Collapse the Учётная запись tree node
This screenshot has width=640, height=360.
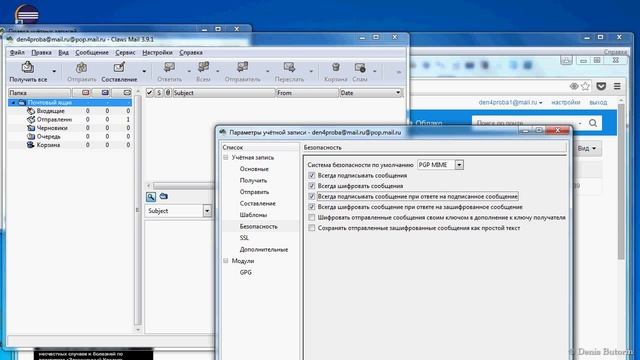[226, 157]
